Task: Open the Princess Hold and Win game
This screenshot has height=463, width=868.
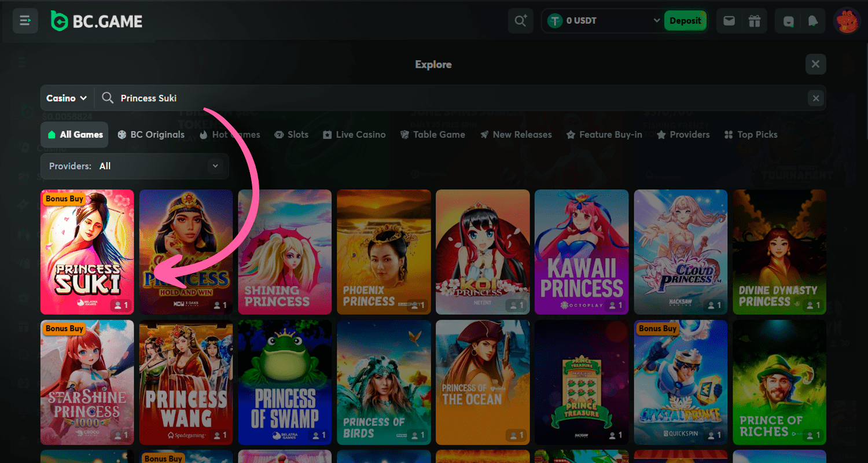Action: pos(186,252)
